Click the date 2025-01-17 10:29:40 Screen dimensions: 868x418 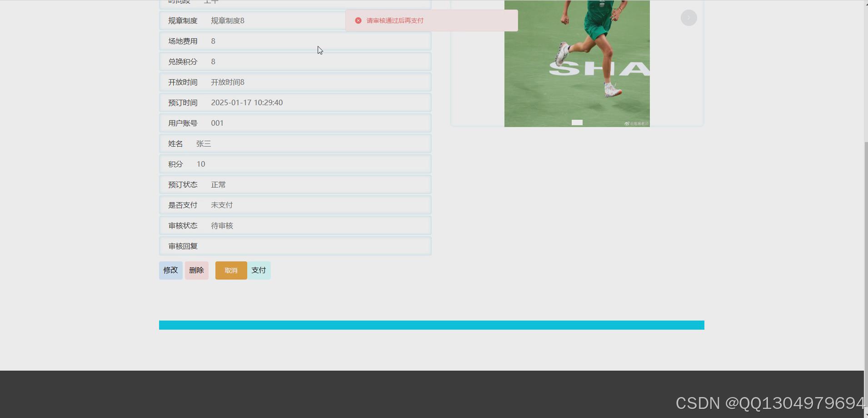[x=247, y=103]
